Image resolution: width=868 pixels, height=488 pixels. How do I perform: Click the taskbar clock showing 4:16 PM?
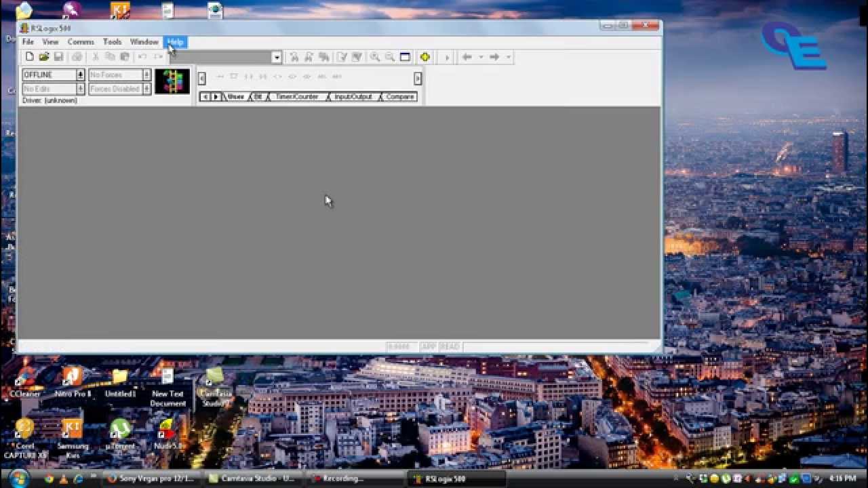(843, 479)
